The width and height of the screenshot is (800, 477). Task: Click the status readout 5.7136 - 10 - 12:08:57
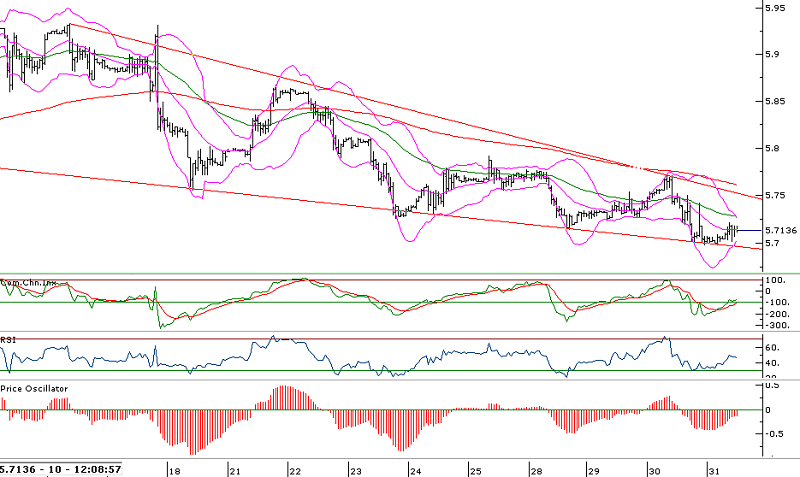click(61, 469)
